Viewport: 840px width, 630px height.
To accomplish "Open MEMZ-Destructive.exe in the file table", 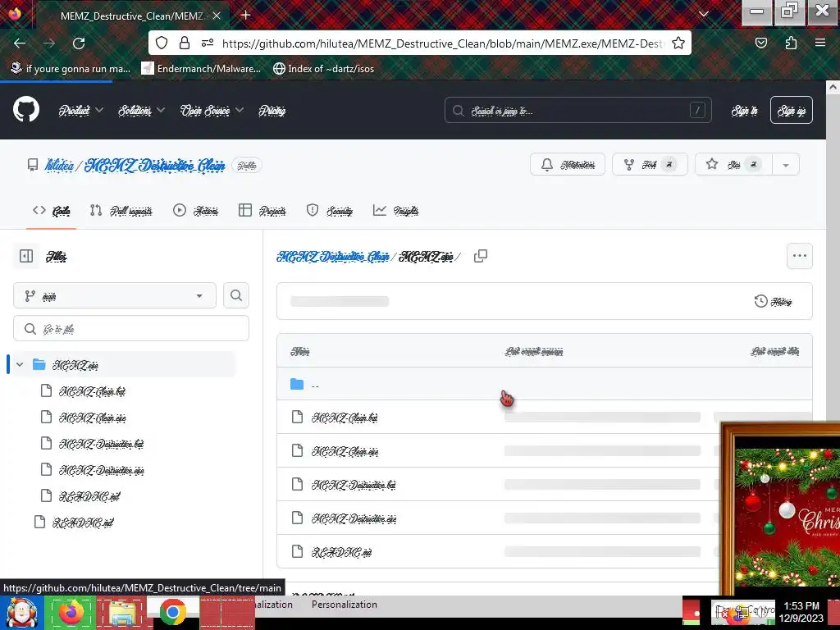I will pos(354,518).
